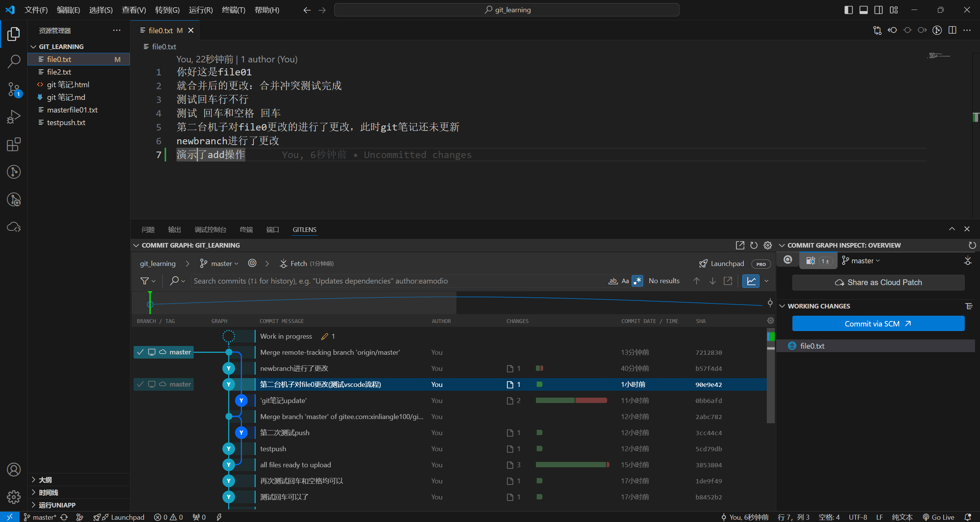Open the cloud-shaped view in activity bar
980x522 pixels.
(14, 227)
